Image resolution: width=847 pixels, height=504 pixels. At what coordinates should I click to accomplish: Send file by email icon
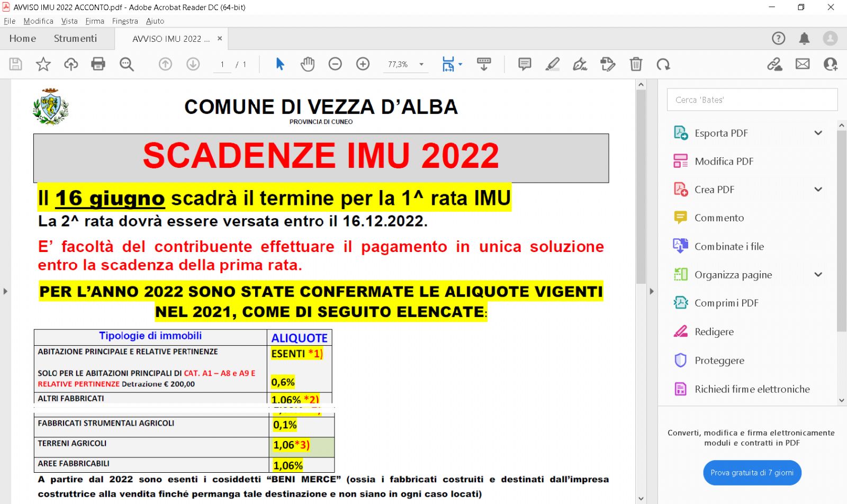(x=803, y=64)
